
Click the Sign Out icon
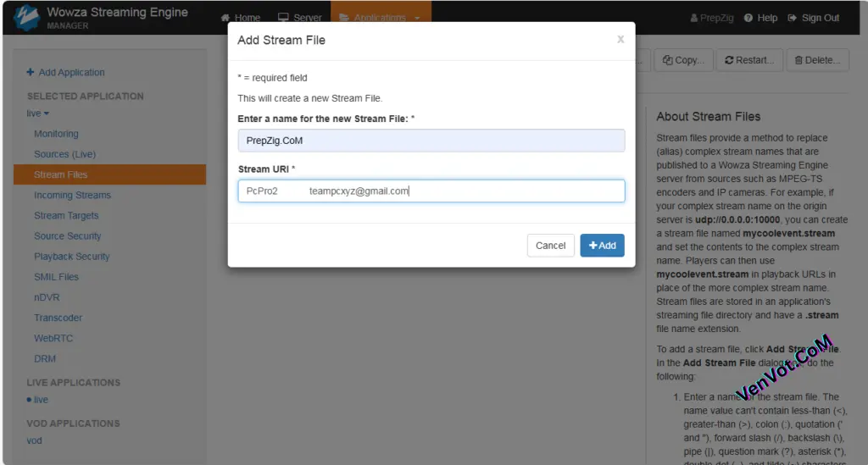[793, 18]
